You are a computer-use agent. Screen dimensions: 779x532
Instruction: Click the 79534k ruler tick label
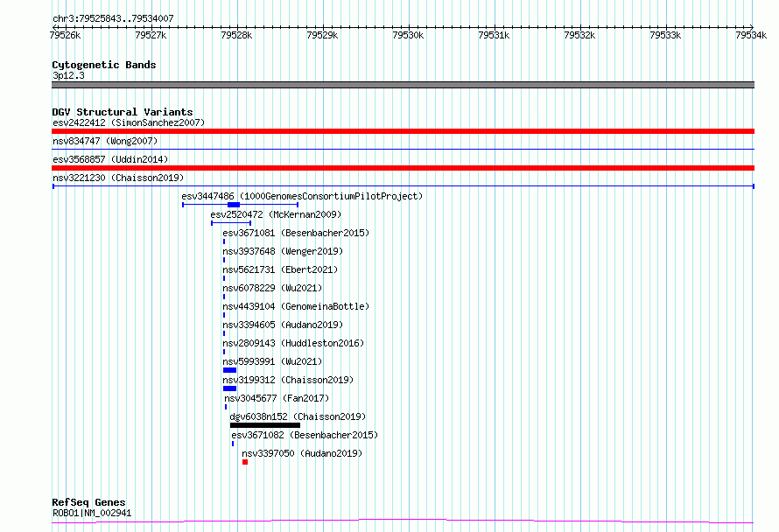[x=751, y=35]
